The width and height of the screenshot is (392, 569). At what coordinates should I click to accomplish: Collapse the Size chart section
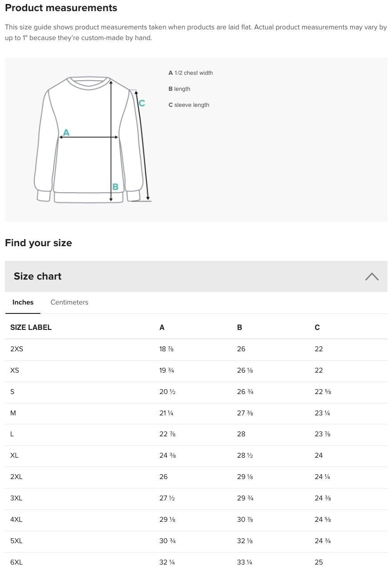[372, 276]
